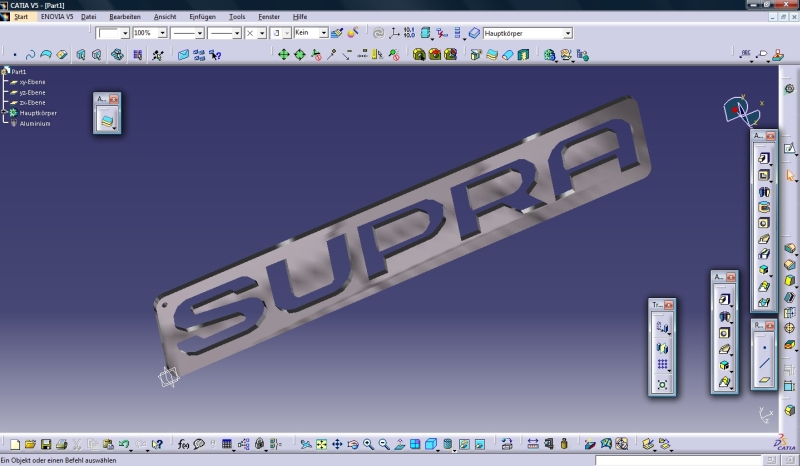This screenshot has height=466, width=800.
Task: Select the Part1 root node
Action: 19,71
